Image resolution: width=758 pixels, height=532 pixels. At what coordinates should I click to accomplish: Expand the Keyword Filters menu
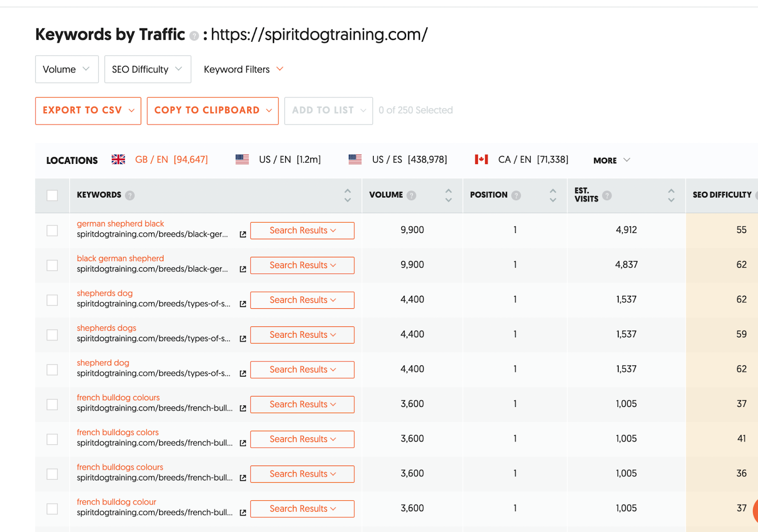click(244, 69)
